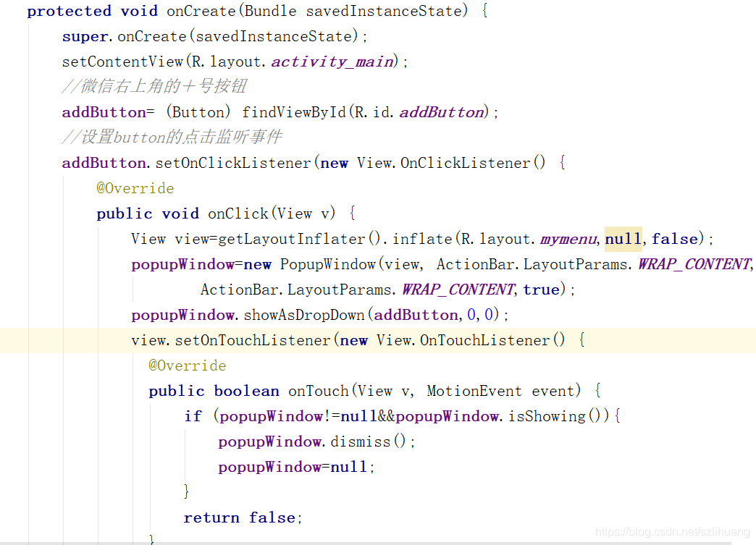Viewport: 756px width, 545px height.
Task: Click View.OnClickListener class name
Action: tap(444, 163)
